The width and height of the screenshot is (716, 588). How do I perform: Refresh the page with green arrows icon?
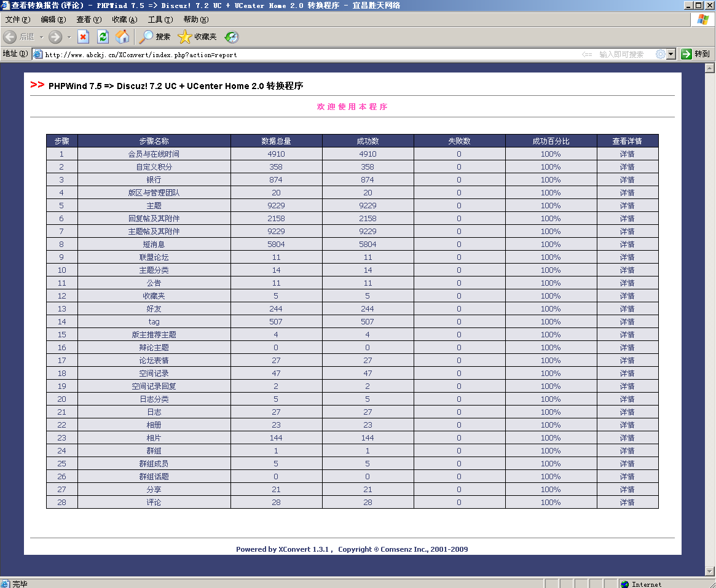[x=103, y=37]
